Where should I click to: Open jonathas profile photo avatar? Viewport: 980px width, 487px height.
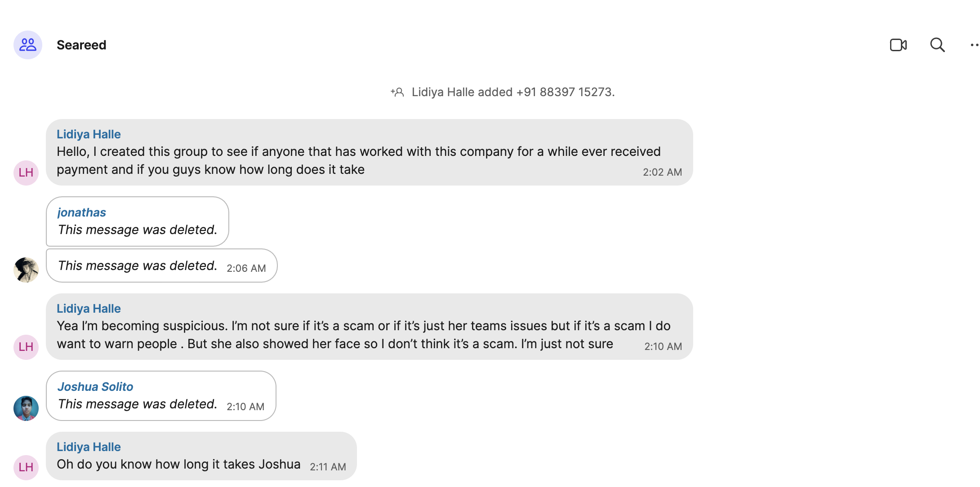pyautogui.click(x=26, y=270)
